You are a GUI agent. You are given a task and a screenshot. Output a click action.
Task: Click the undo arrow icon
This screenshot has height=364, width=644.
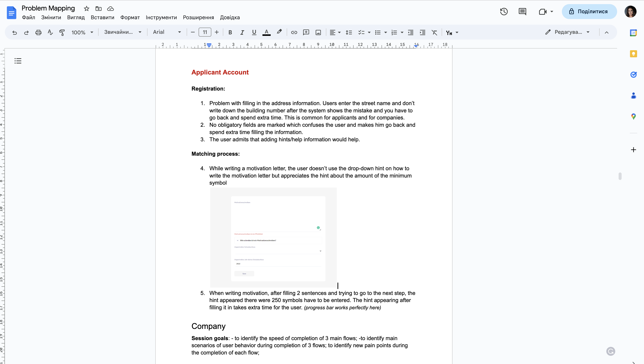tap(15, 32)
